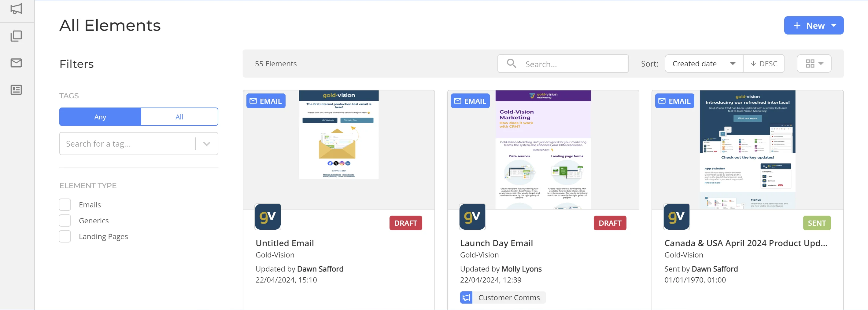
Task: Click the 22/04/2024, 12:39 timestamp
Action: 491,280
